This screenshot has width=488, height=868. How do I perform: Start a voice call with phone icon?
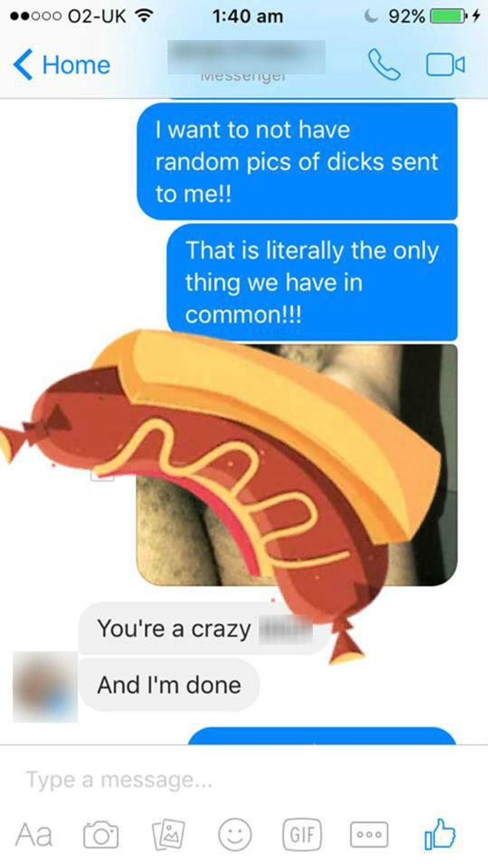[384, 65]
